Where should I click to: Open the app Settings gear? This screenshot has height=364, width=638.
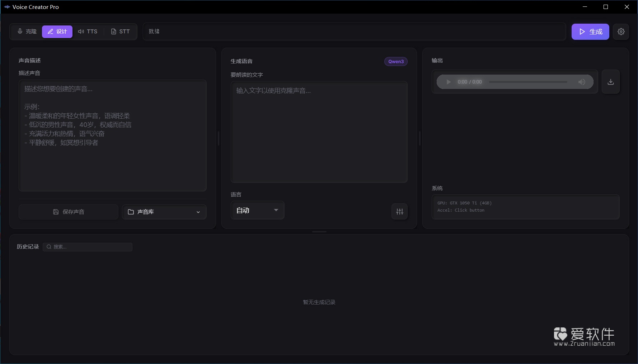pos(621,32)
